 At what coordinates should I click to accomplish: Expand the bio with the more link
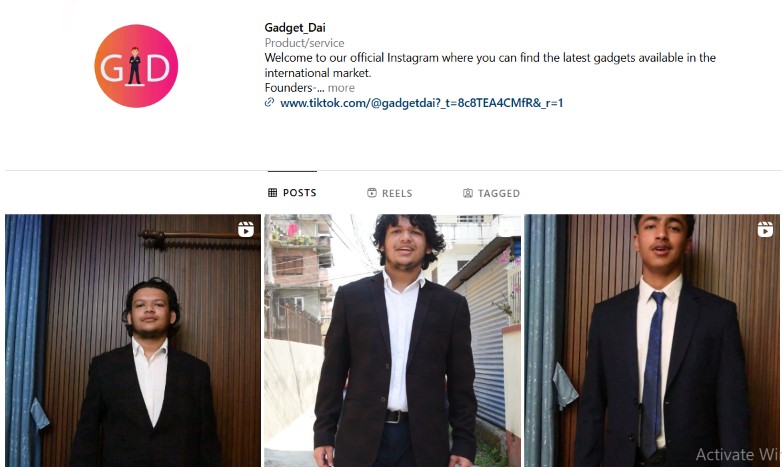pos(341,88)
